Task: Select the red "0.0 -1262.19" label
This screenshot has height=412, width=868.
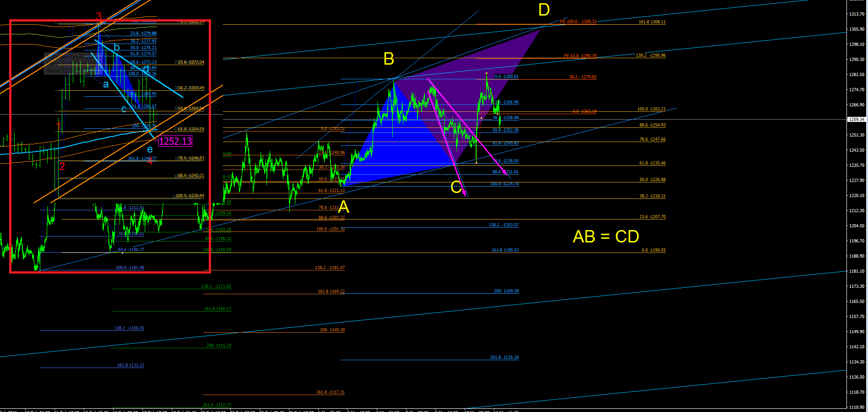Action: click(585, 111)
